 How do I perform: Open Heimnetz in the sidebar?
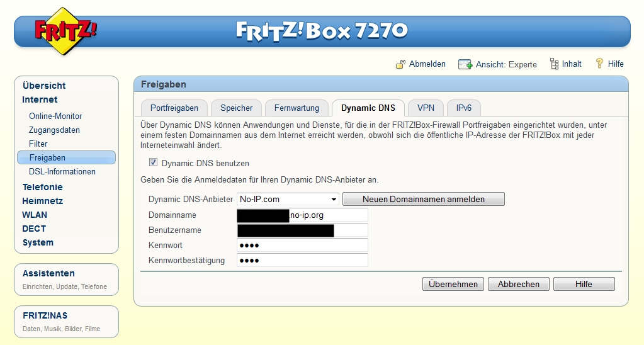click(x=43, y=201)
